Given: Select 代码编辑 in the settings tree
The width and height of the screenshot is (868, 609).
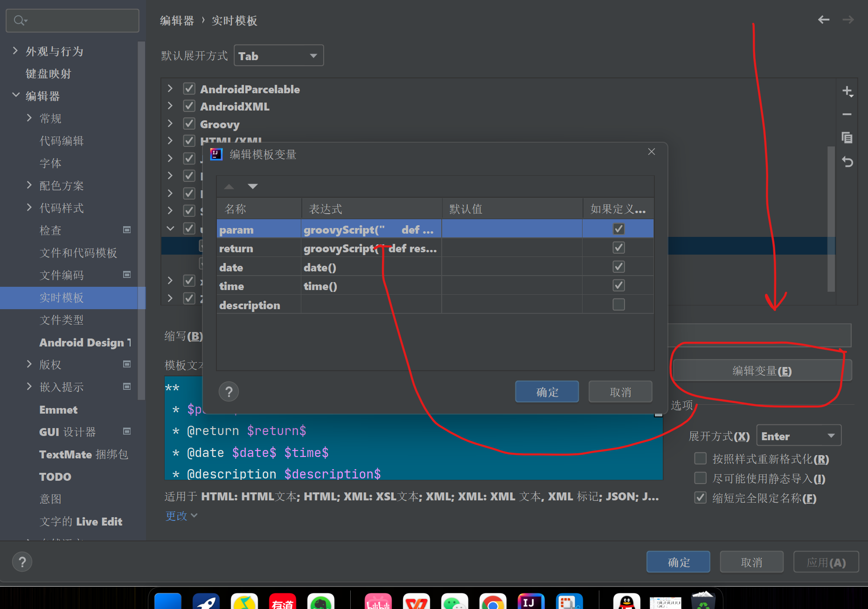Looking at the screenshot, I should (62, 141).
